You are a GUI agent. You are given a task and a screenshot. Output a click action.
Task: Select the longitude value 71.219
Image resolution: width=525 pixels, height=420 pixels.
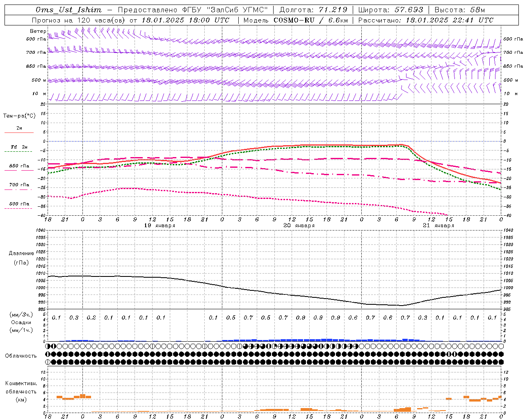tap(333, 10)
